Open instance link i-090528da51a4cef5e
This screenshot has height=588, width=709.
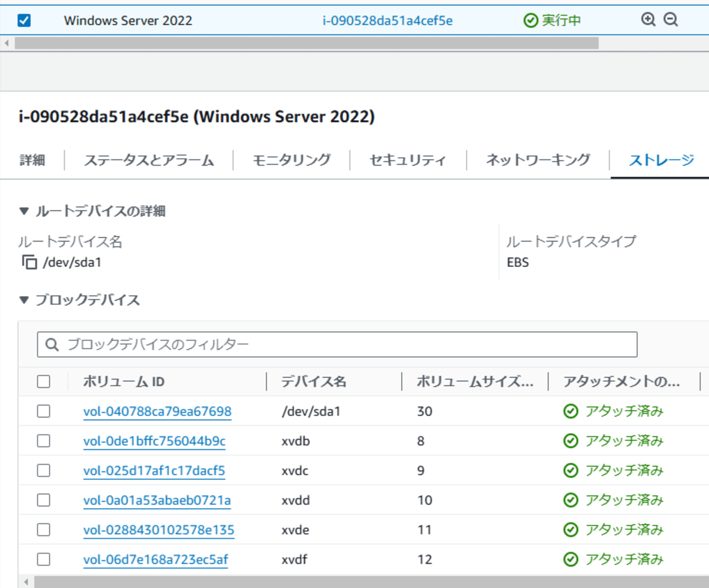point(387,21)
